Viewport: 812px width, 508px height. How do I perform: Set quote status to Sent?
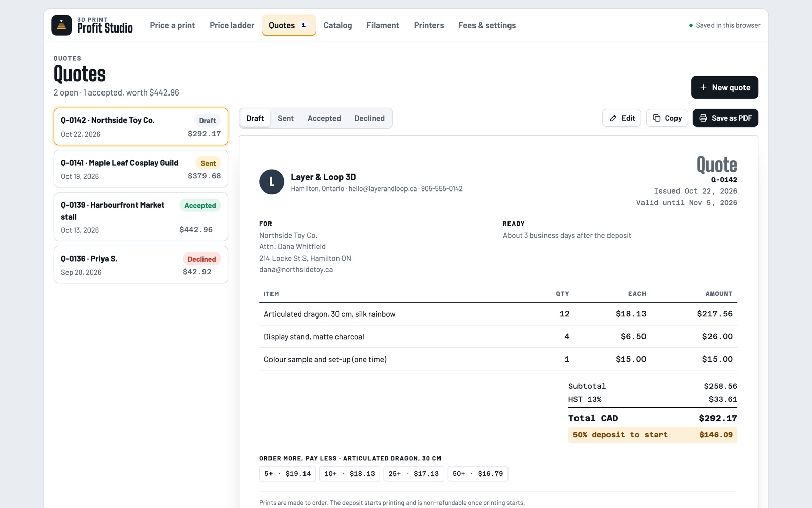286,118
